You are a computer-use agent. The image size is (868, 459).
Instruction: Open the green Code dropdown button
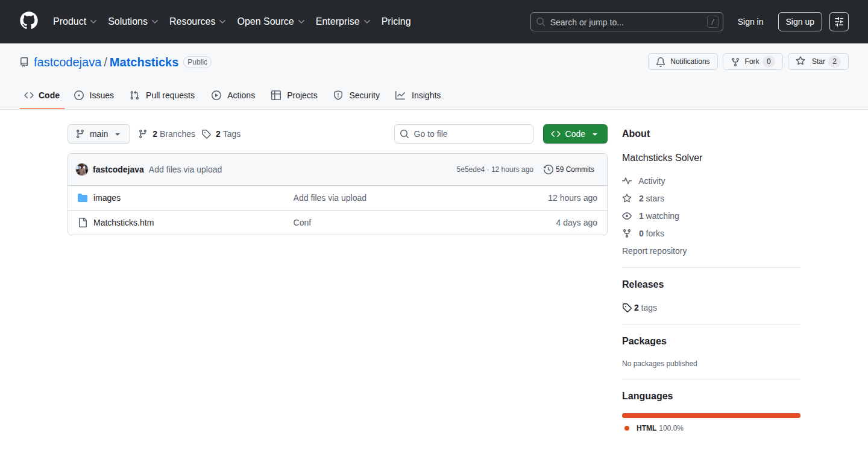pyautogui.click(x=575, y=134)
